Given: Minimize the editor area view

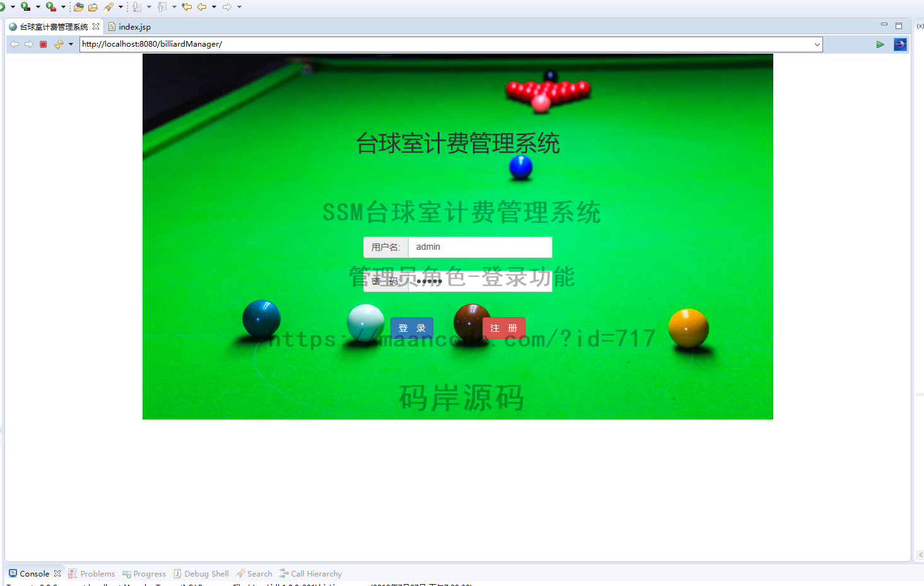Looking at the screenshot, I should tap(884, 25).
